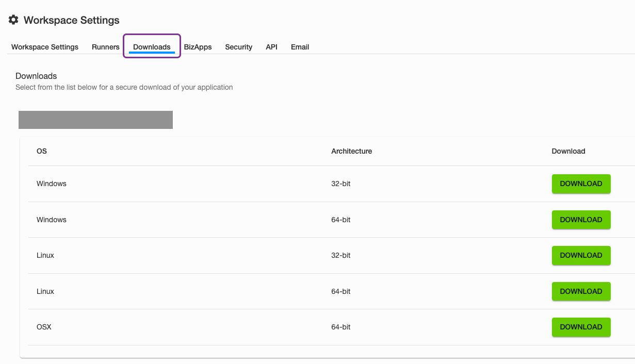Click the Workspace Settings gear icon
This screenshot has width=635, height=364.
[x=13, y=20]
